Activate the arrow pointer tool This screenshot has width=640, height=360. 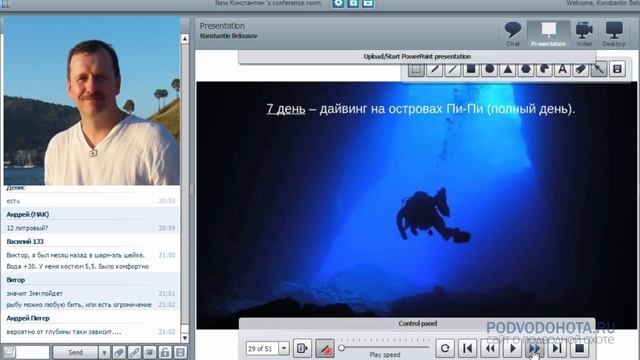[x=599, y=69]
